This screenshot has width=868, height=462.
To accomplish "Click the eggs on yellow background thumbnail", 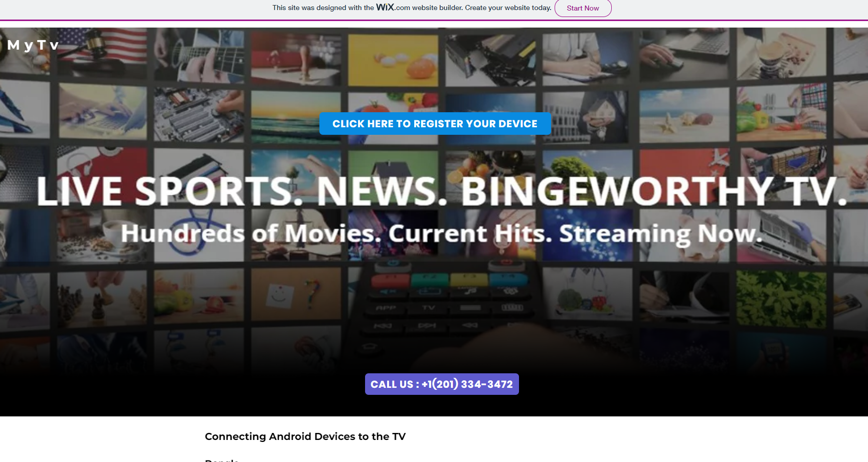I will pyautogui.click(x=393, y=60).
